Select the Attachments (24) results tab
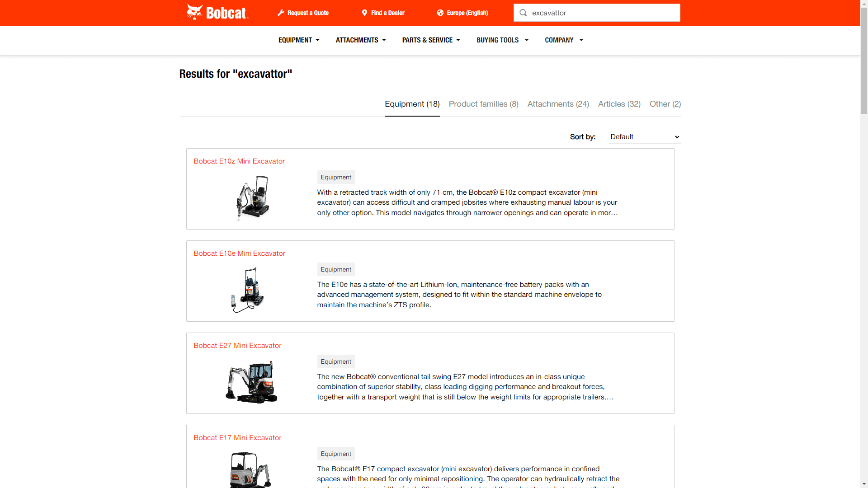Viewport: 868px width, 488px height. (x=558, y=104)
